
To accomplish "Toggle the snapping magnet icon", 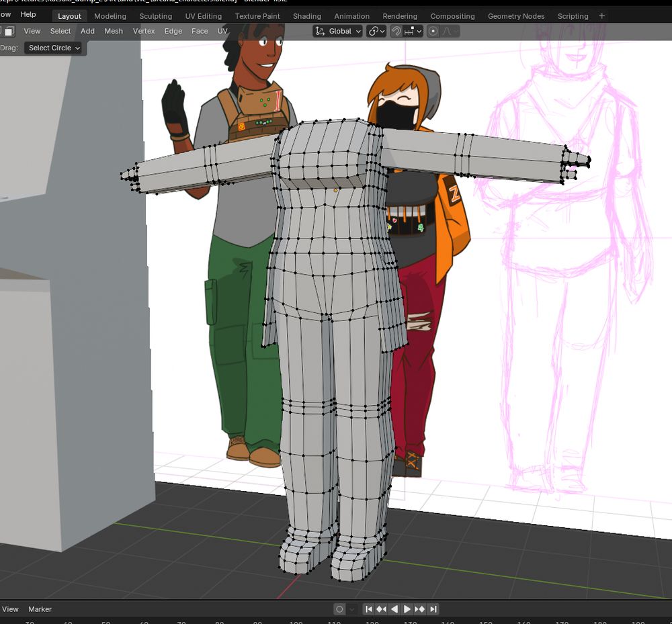I will pyautogui.click(x=396, y=31).
